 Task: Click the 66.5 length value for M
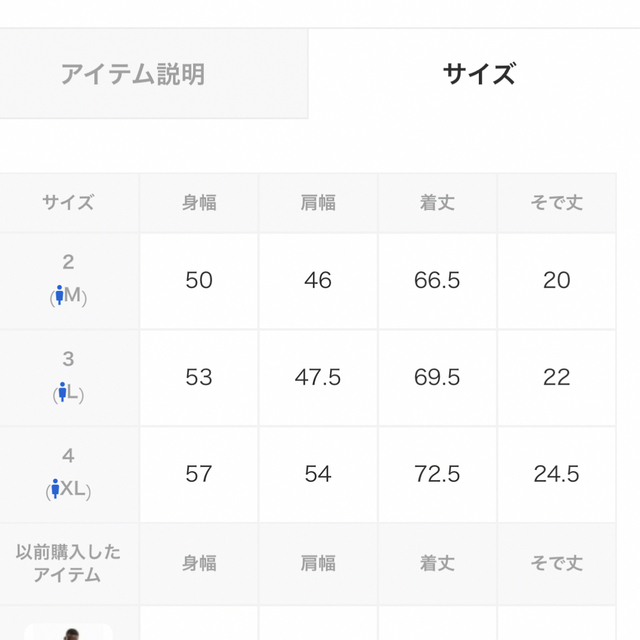point(437,281)
